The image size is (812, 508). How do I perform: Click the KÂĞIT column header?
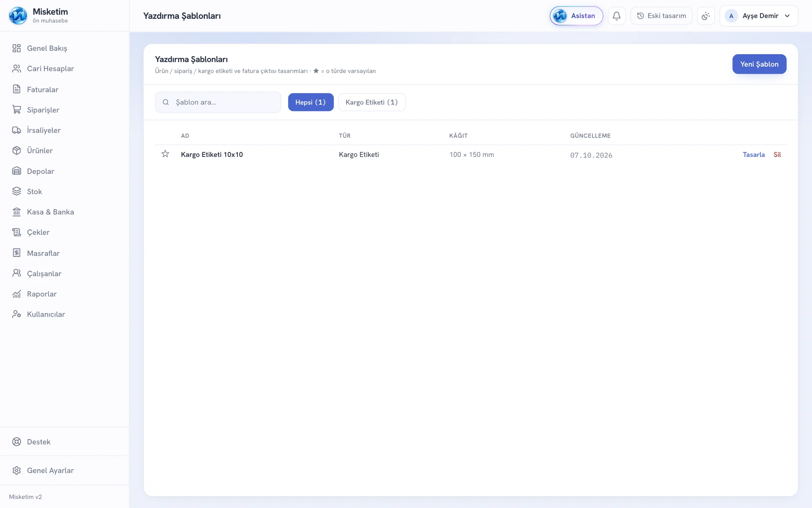tap(458, 135)
